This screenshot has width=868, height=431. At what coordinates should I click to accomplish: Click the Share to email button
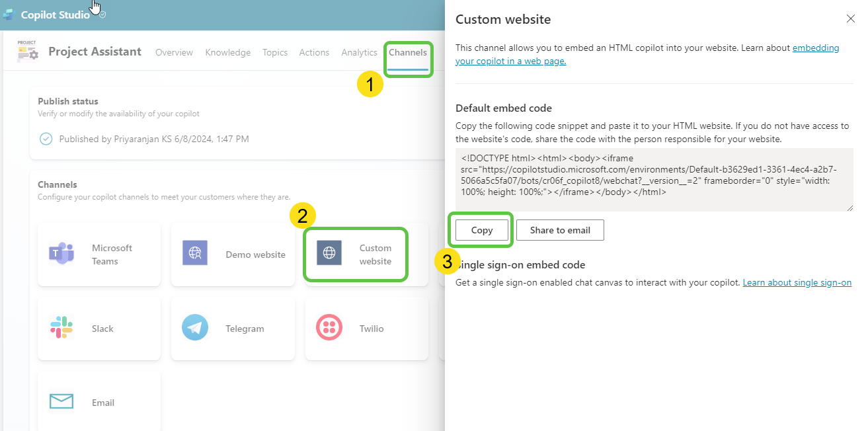pos(560,230)
